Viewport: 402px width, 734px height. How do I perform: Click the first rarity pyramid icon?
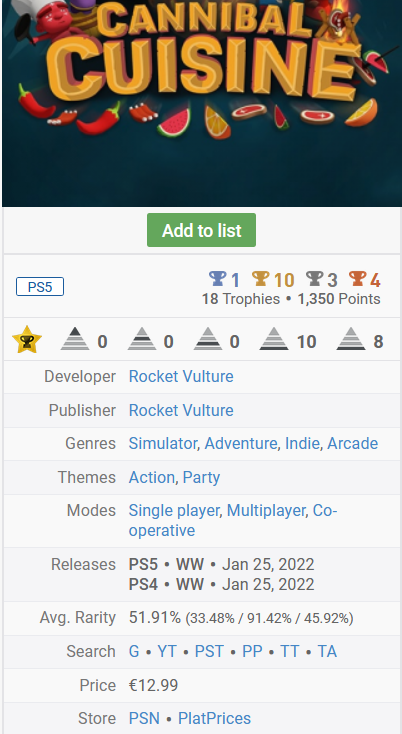(x=75, y=339)
